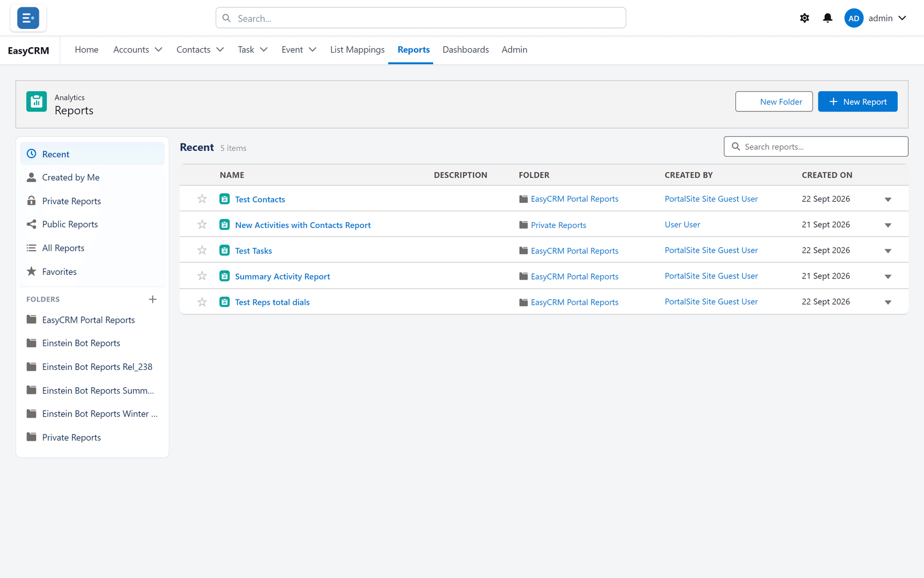
Task: Click the All Reports list icon
Action: (x=31, y=247)
